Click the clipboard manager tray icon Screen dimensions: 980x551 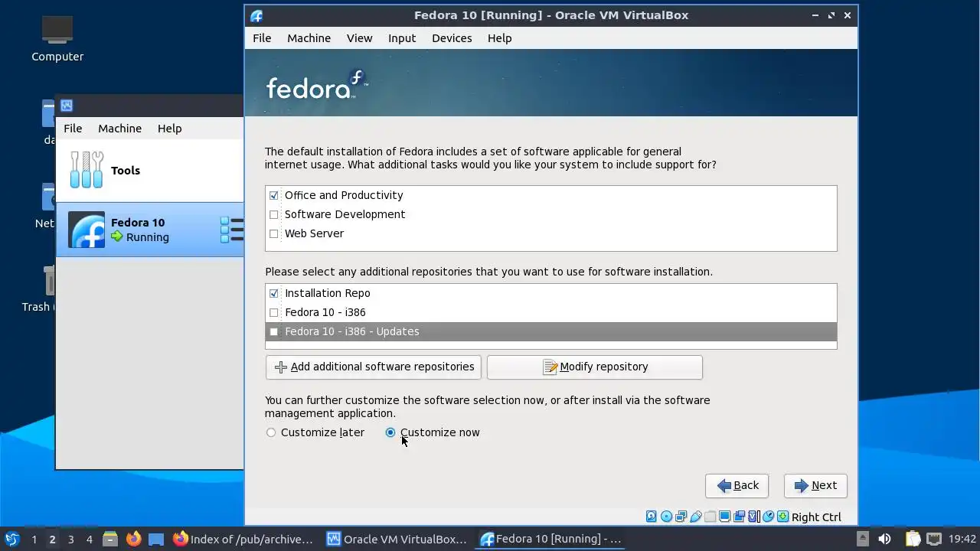click(x=912, y=539)
